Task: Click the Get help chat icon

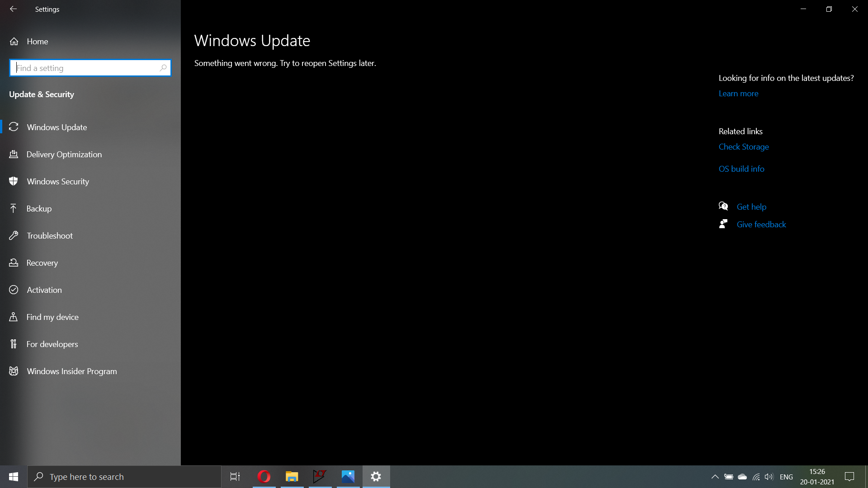Action: pos(723,206)
